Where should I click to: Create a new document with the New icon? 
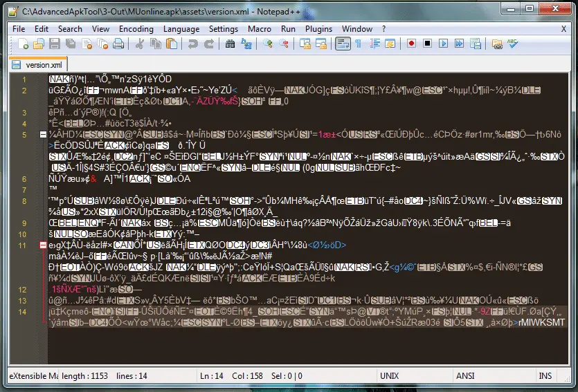click(x=23, y=44)
